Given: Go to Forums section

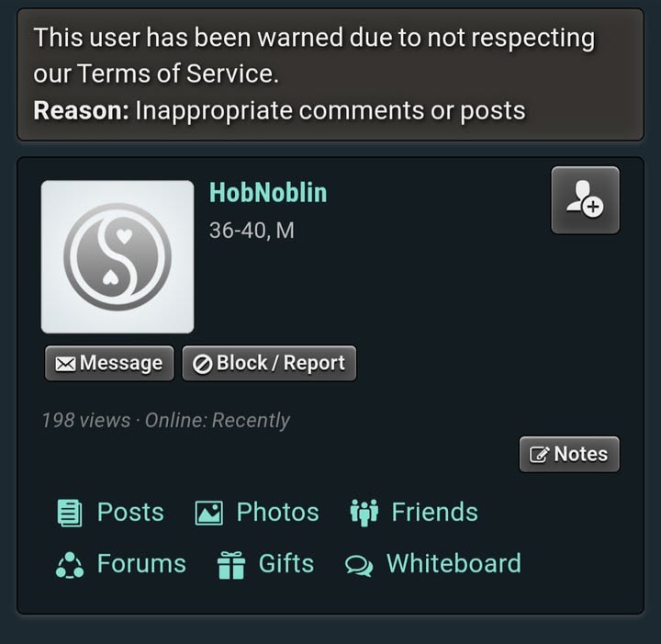Looking at the screenshot, I should pyautogui.click(x=141, y=564).
